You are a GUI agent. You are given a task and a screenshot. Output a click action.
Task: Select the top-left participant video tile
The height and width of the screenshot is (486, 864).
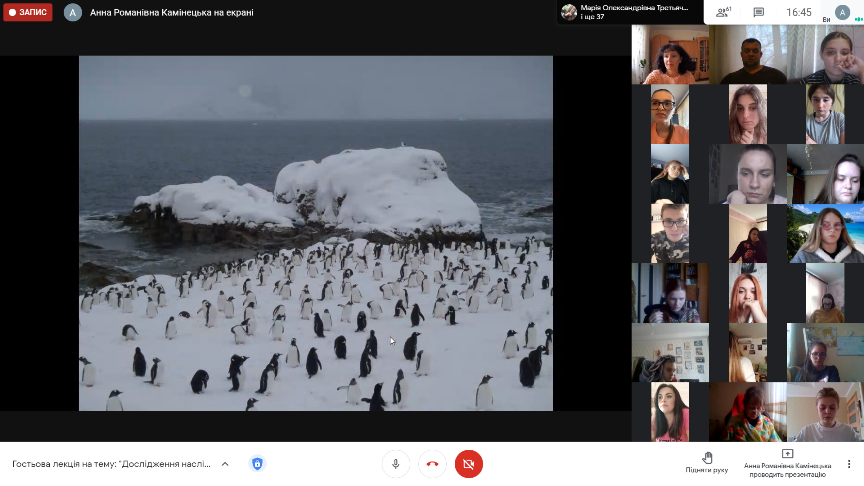coord(670,55)
